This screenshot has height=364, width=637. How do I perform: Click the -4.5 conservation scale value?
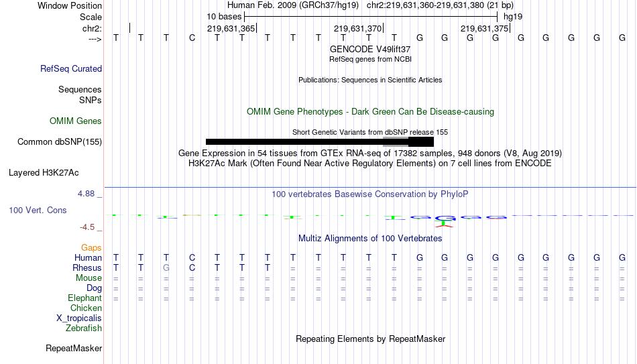(87, 227)
